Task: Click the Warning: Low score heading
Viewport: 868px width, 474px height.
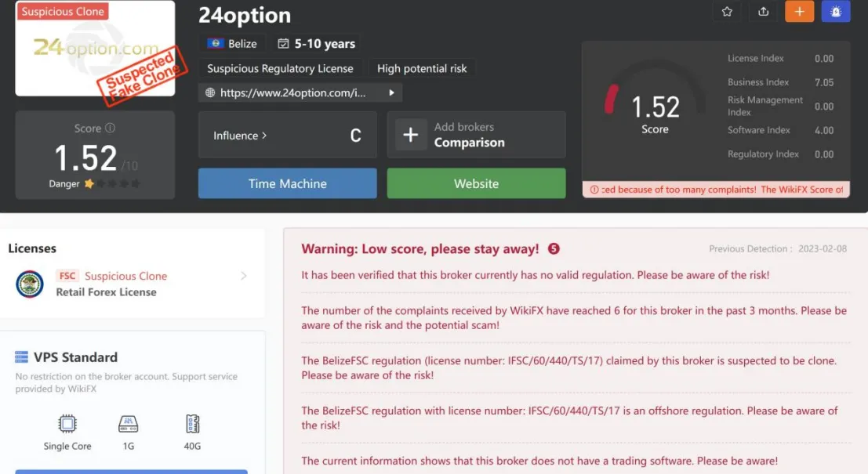Action: tap(419, 249)
